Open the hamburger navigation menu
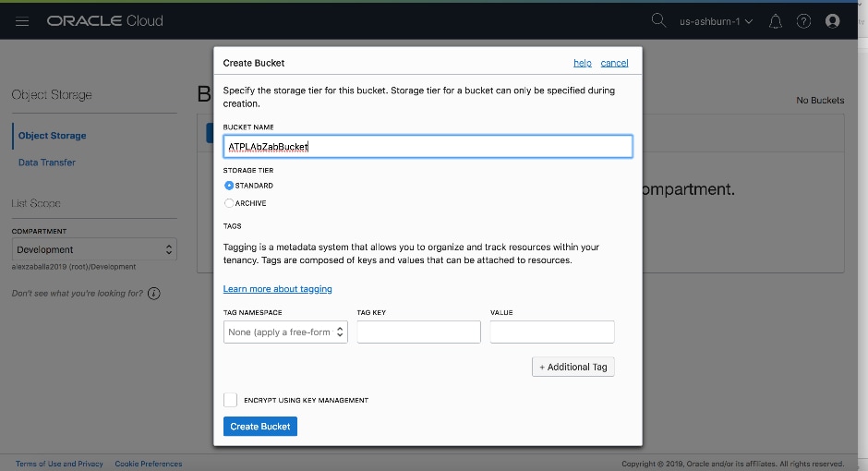Screen dimensions: 868x471 [22, 20]
